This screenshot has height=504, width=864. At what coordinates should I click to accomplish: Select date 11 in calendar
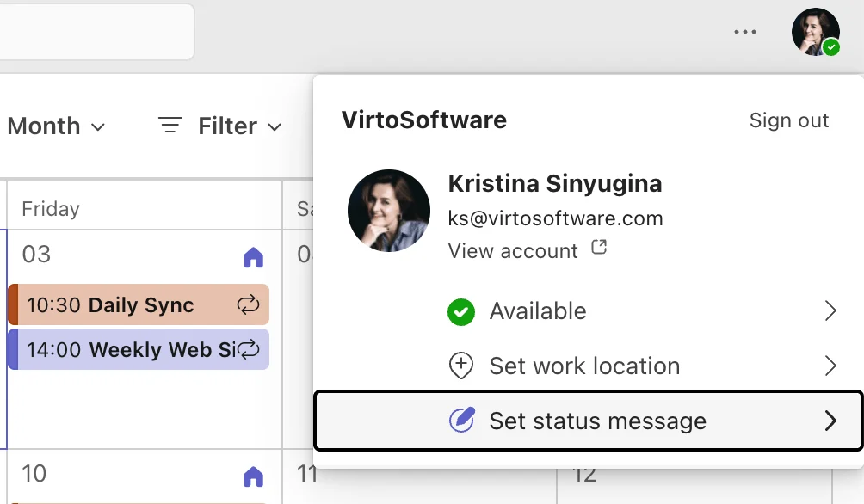pyautogui.click(x=305, y=474)
